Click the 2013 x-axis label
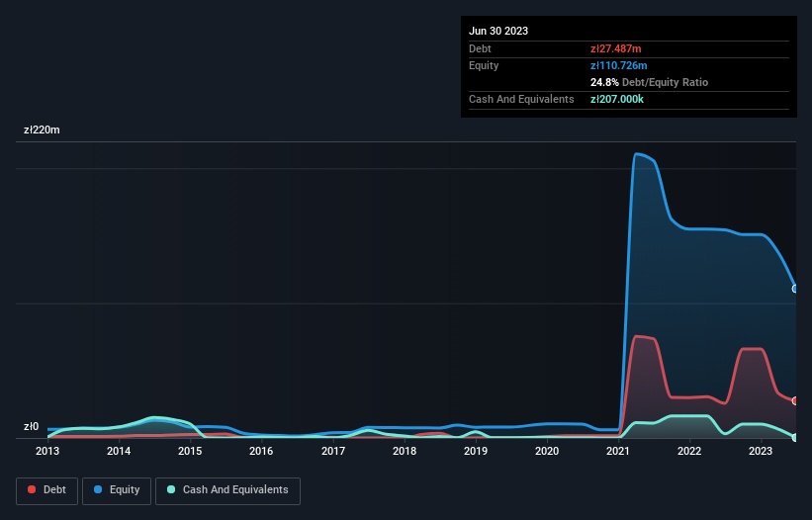Screen dimensions: 812x520 pos(47,451)
